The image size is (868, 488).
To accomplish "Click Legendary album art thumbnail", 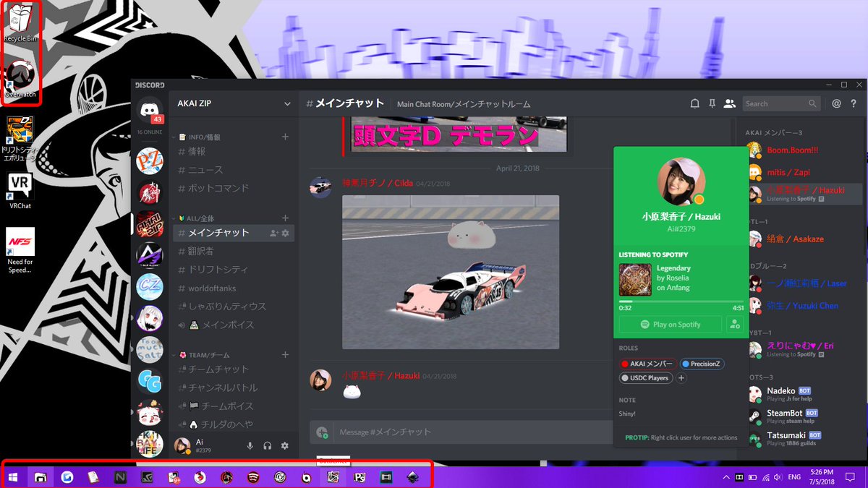I will tap(635, 279).
